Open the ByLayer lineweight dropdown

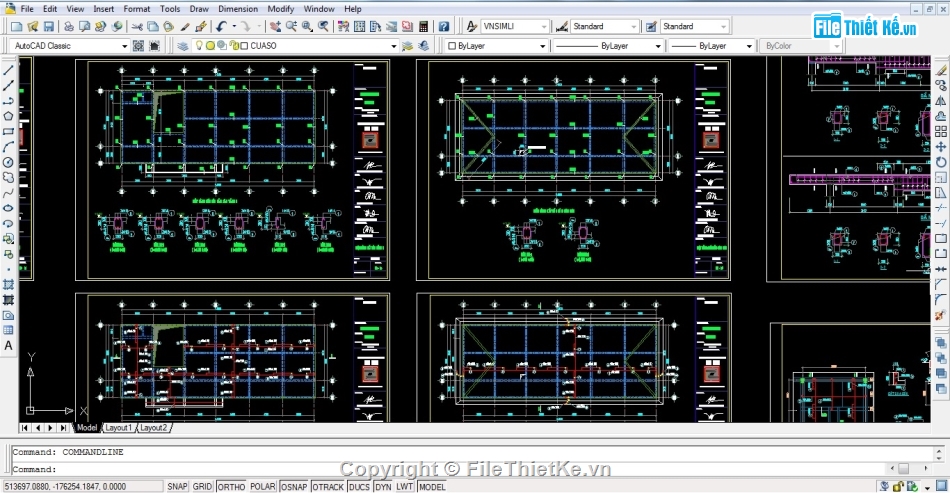(x=711, y=46)
